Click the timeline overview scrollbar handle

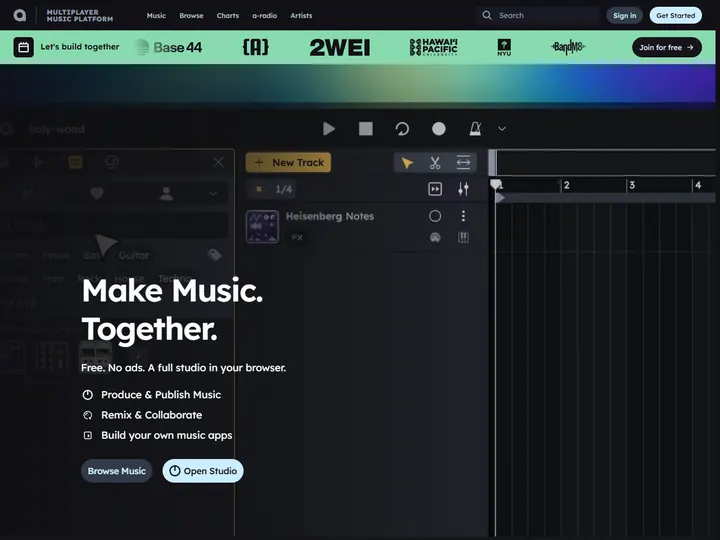[492, 163]
